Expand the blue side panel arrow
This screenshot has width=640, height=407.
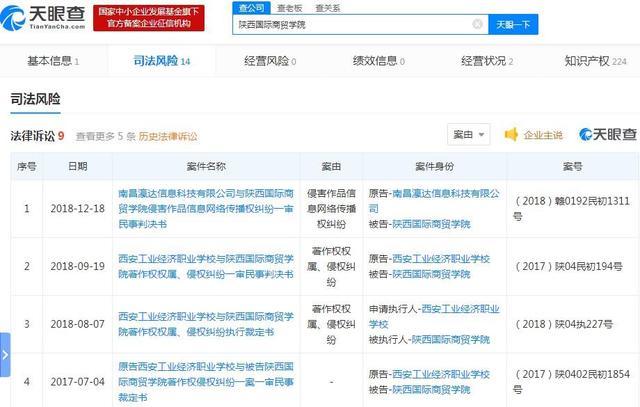point(5,355)
